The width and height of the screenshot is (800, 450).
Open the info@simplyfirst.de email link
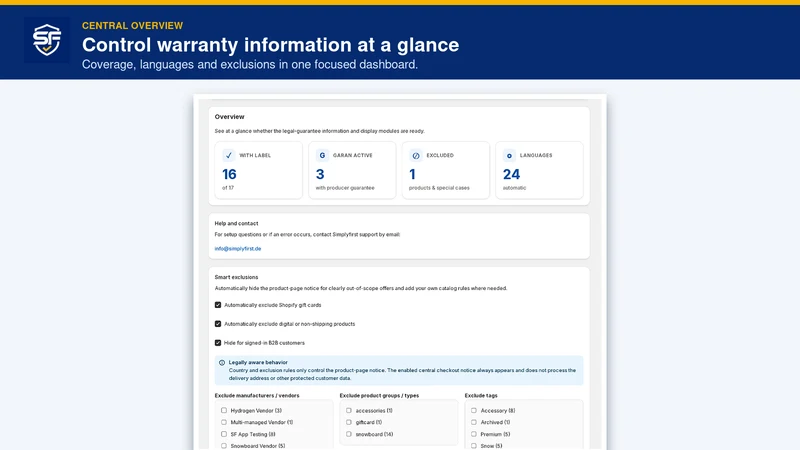(x=238, y=249)
